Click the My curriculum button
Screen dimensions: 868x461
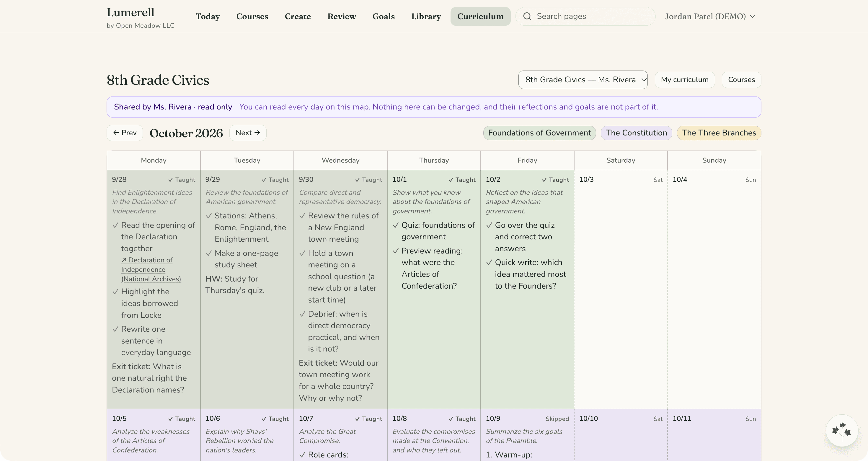tap(684, 80)
